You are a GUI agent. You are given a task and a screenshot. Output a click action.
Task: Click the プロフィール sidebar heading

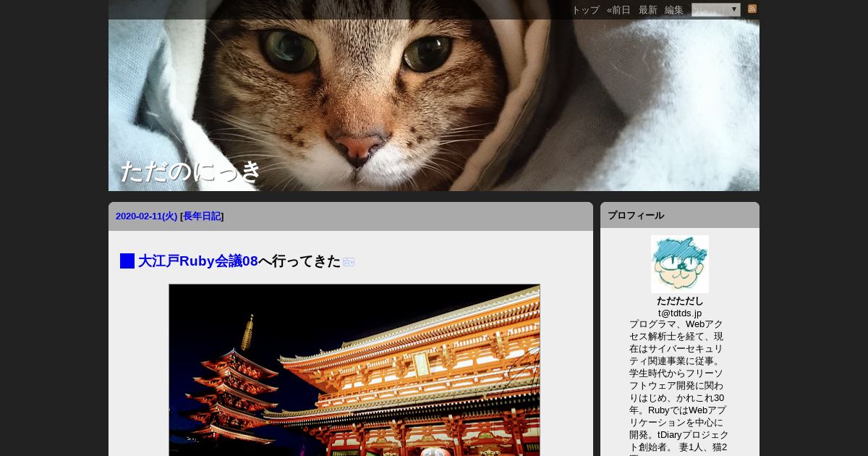pos(636,216)
